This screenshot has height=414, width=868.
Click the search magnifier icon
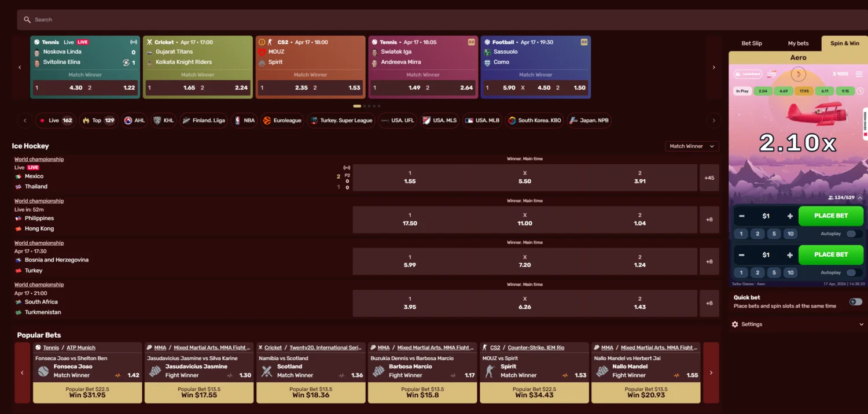click(x=27, y=20)
